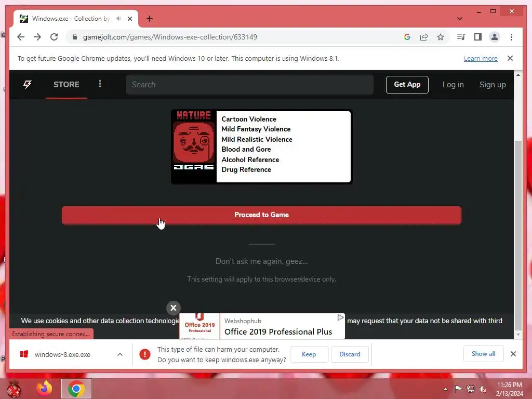Open the Log in link
This screenshot has width=532, height=399.
click(x=453, y=85)
